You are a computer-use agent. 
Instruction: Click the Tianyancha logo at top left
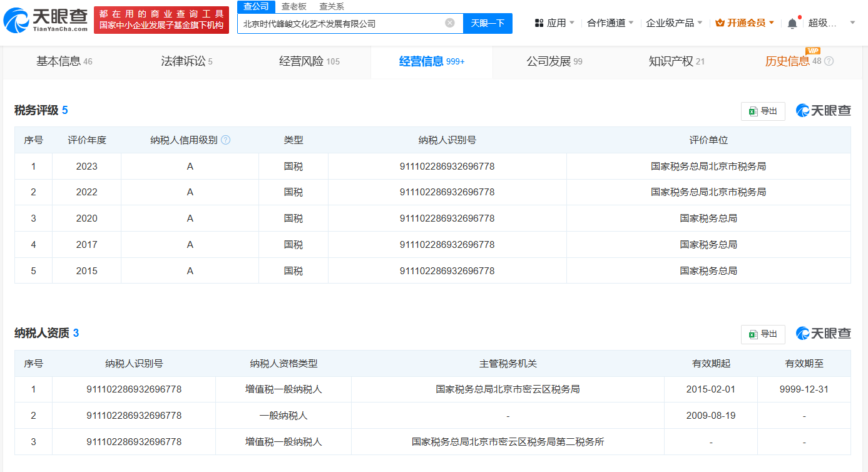pos(46,20)
